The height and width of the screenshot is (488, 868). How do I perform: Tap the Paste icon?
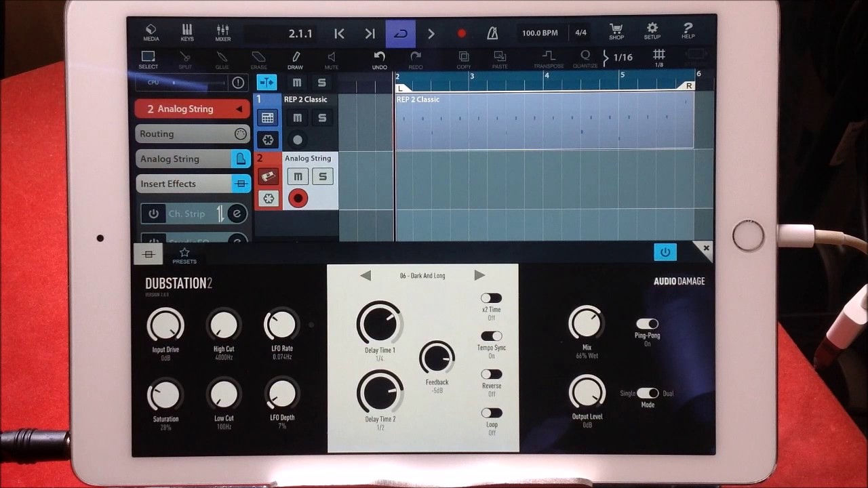click(500, 60)
